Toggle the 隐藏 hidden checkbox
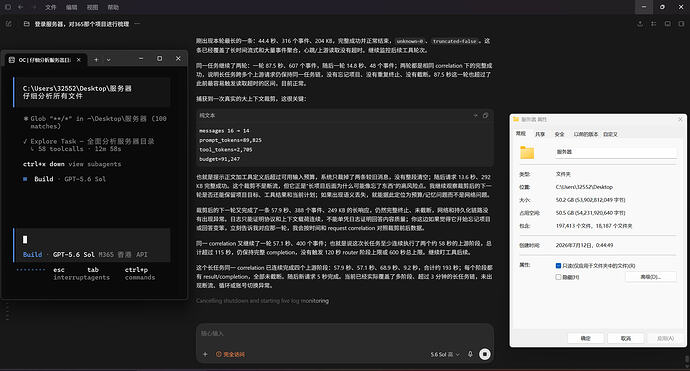This screenshot has height=371, width=690. click(558, 277)
